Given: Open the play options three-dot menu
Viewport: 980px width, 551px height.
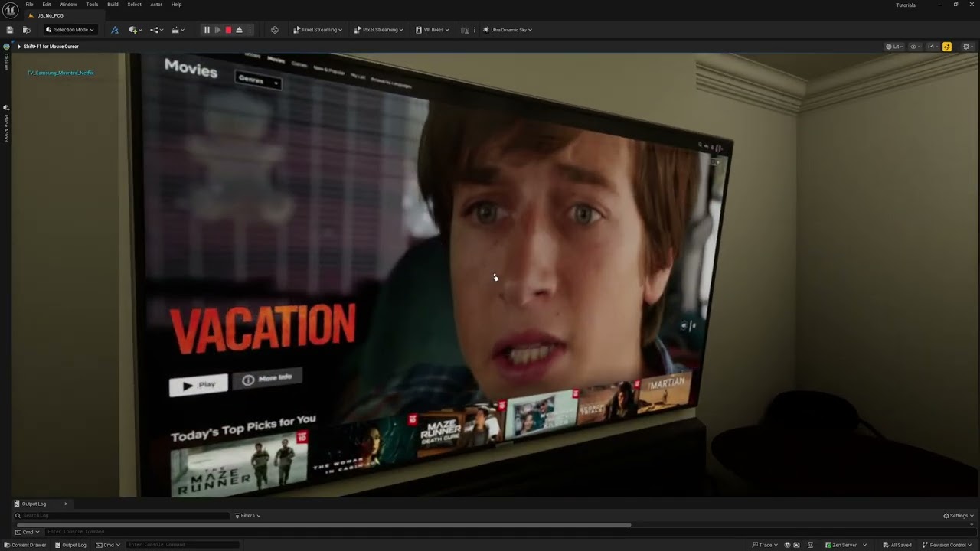Looking at the screenshot, I should pyautogui.click(x=250, y=30).
